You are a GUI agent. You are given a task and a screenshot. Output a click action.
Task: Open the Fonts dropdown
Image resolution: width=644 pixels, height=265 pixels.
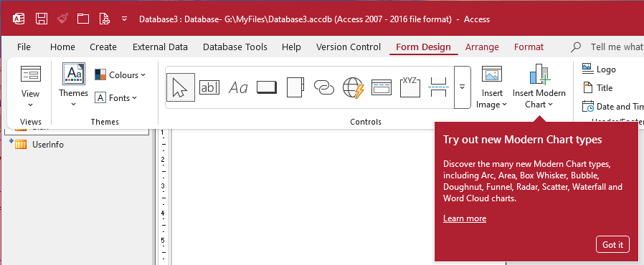point(116,98)
